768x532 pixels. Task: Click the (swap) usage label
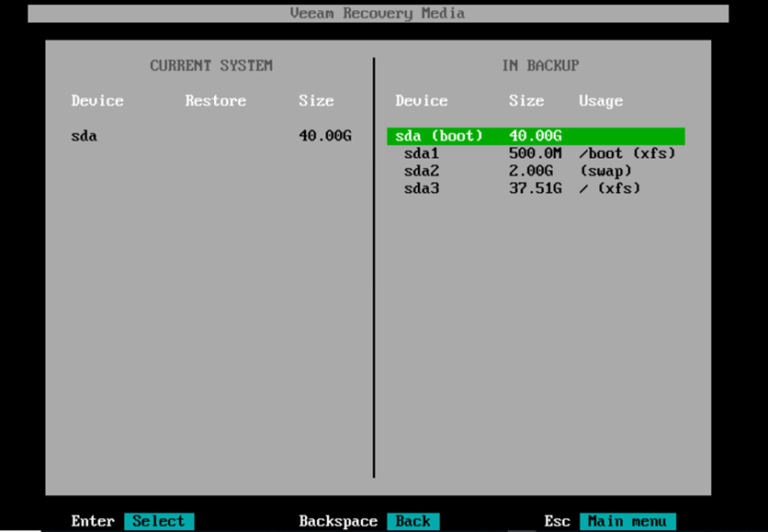click(x=605, y=171)
